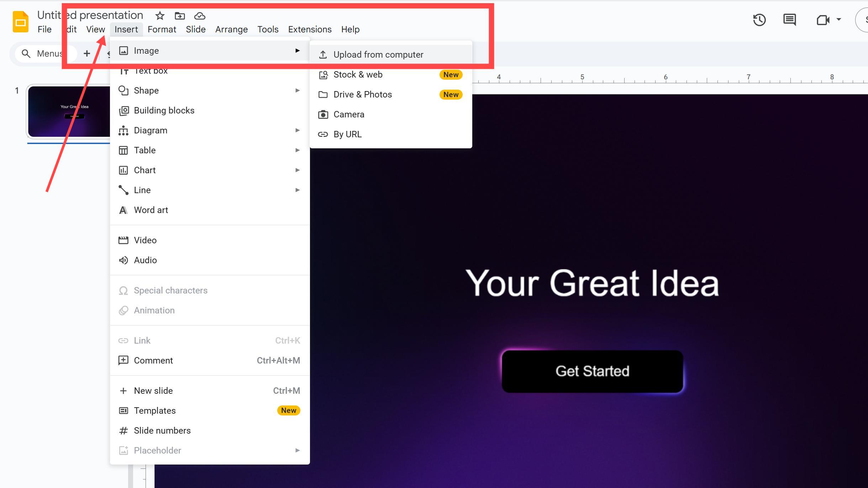Expand the Image submenu arrow
868x488 pixels.
pyautogui.click(x=298, y=51)
